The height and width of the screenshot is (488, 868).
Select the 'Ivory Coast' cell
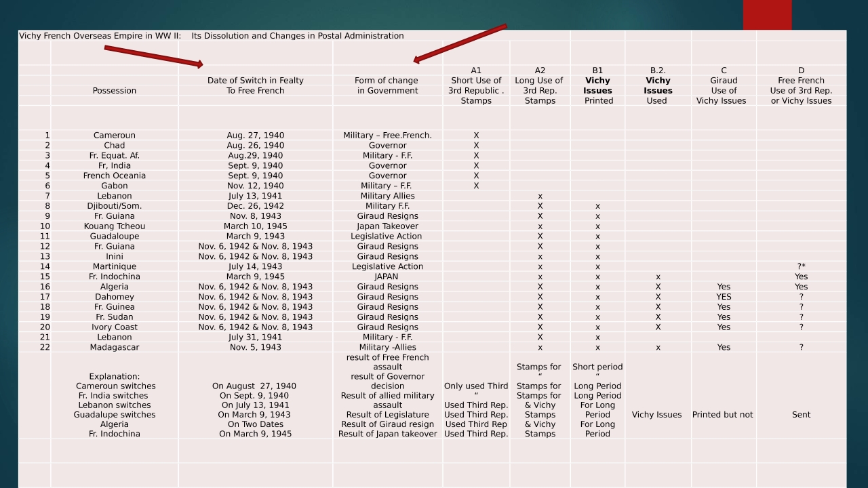[x=115, y=327]
